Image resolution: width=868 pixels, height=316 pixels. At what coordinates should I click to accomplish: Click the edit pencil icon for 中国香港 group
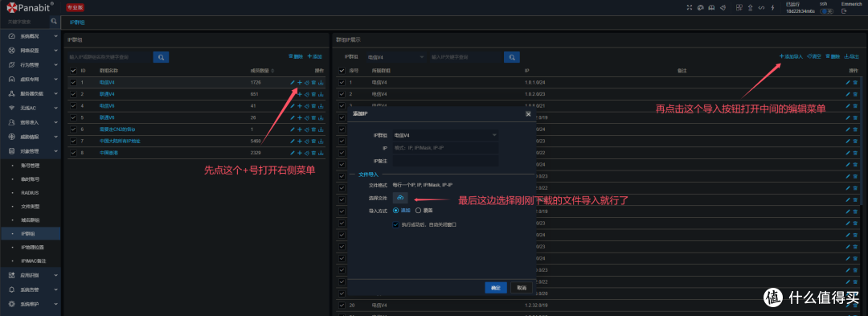pos(293,153)
